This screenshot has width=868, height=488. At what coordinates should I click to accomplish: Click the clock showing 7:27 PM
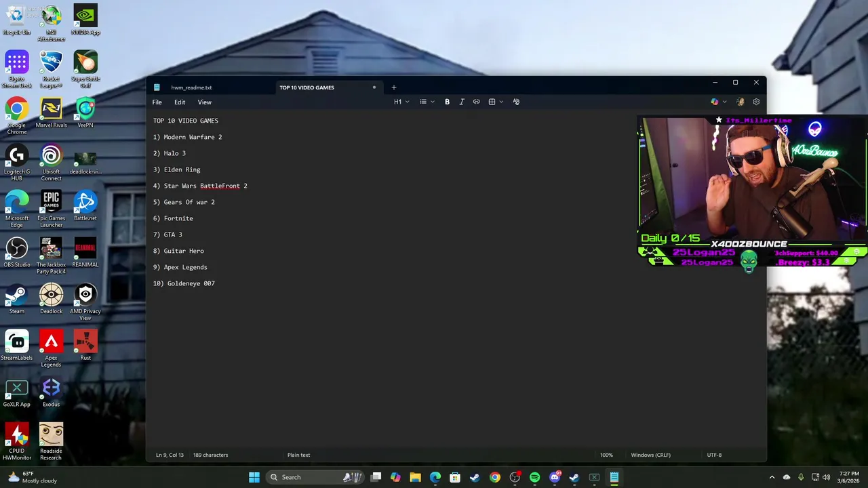(x=849, y=477)
